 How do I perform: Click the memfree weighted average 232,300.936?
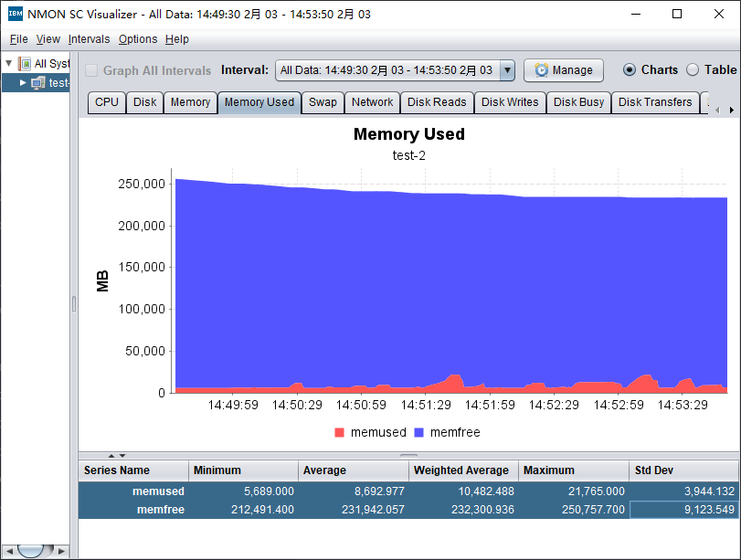482,510
